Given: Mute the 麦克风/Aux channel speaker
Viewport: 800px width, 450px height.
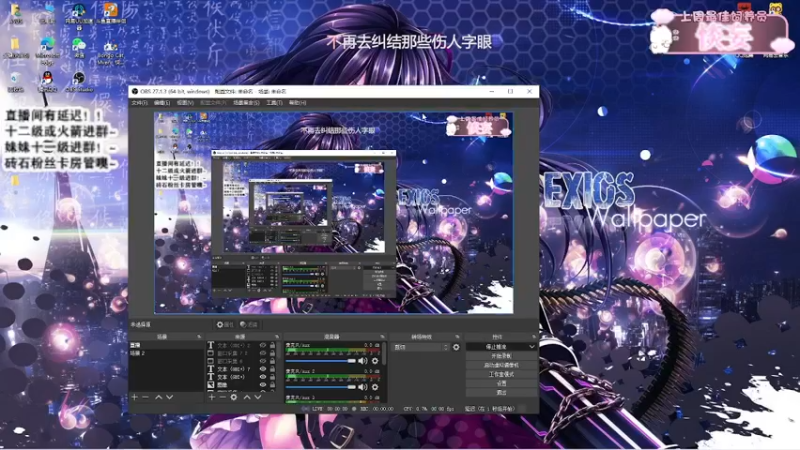Looking at the screenshot, I should 362,361.
